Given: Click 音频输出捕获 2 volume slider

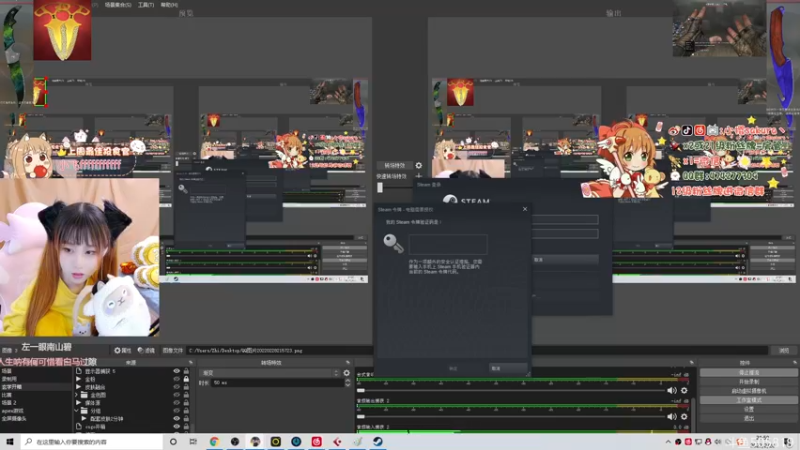Looking at the screenshot, I should point(510,417).
